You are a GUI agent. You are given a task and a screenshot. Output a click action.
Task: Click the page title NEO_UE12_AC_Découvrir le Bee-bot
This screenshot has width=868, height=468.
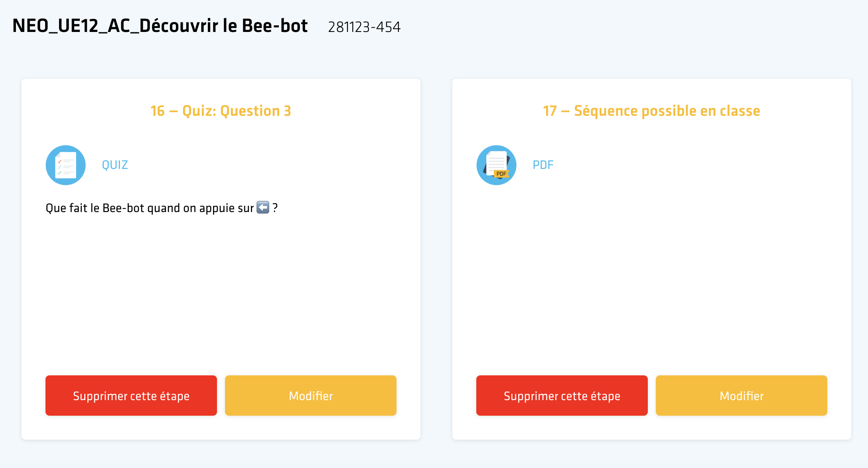(160, 26)
